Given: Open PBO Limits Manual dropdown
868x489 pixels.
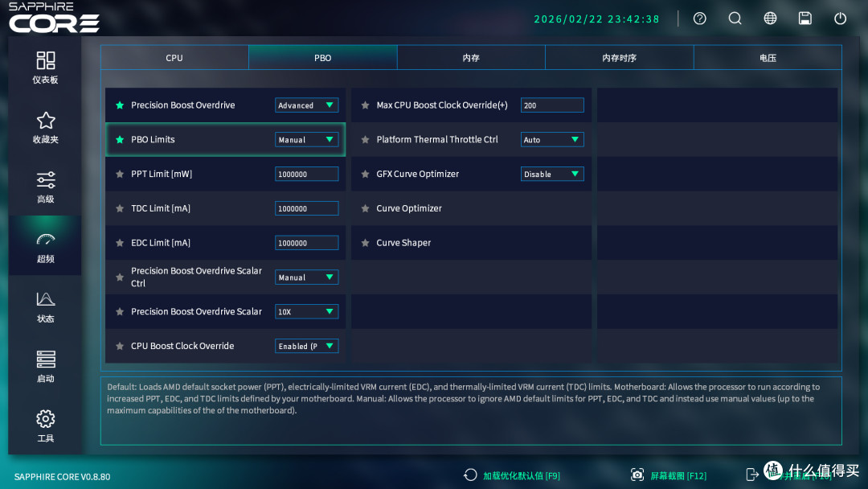Looking at the screenshot, I should pyautogui.click(x=307, y=140).
